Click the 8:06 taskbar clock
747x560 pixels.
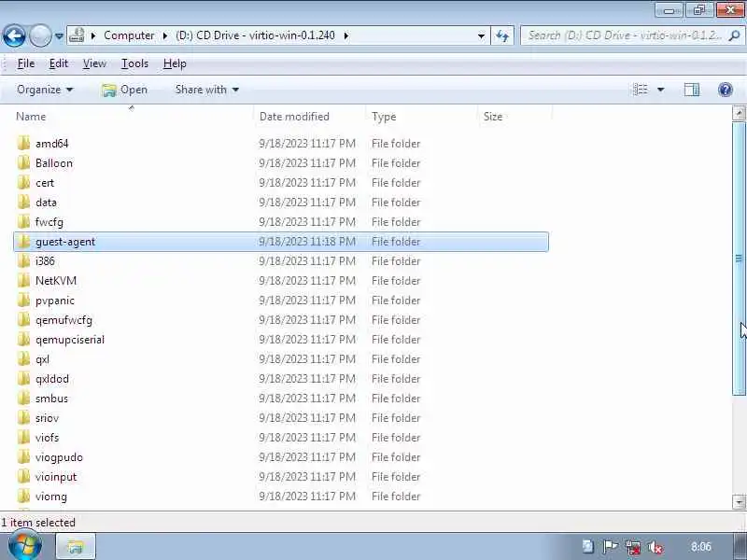click(701, 547)
